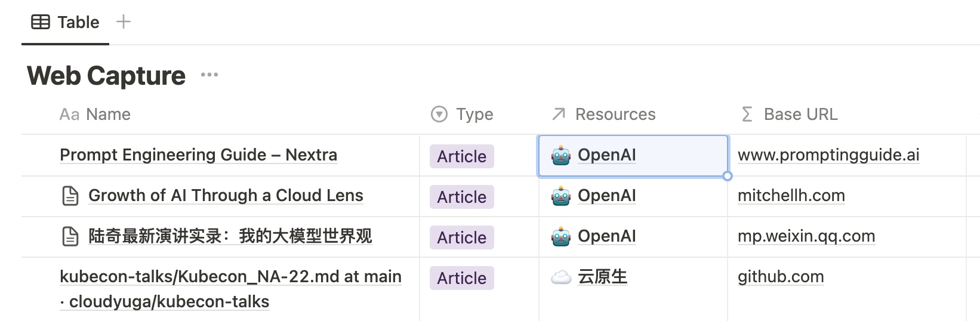Select the Table view tab

click(x=66, y=23)
